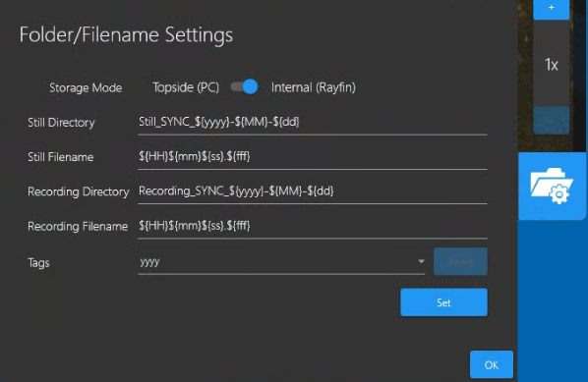Screen dimensions: 588x382
Task: Click the Tags label
Action: pos(38,262)
